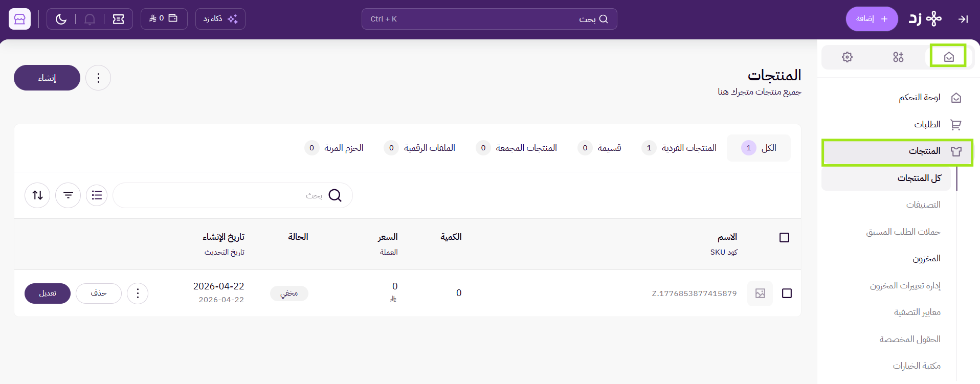
Task: Check the select-all header checkbox
Action: (784, 237)
